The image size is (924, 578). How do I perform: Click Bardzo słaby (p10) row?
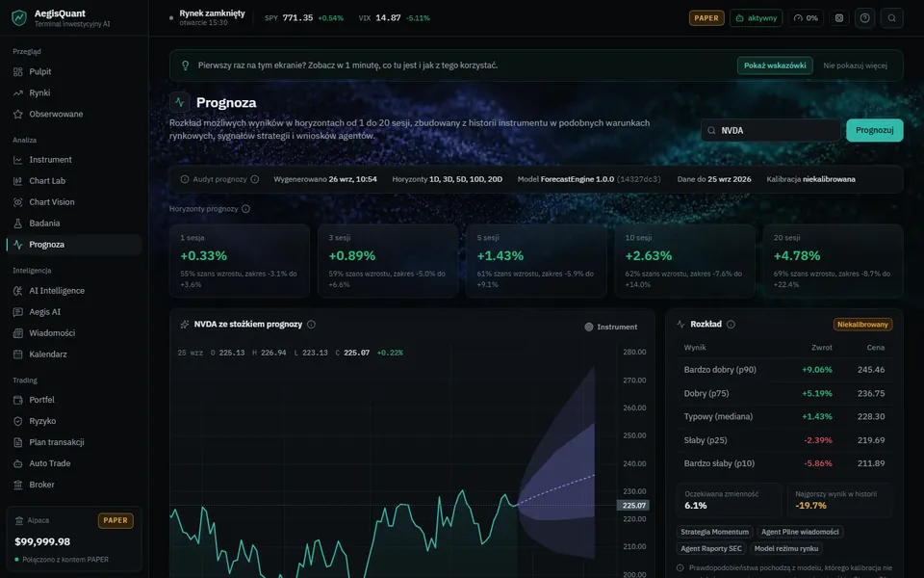[784, 463]
